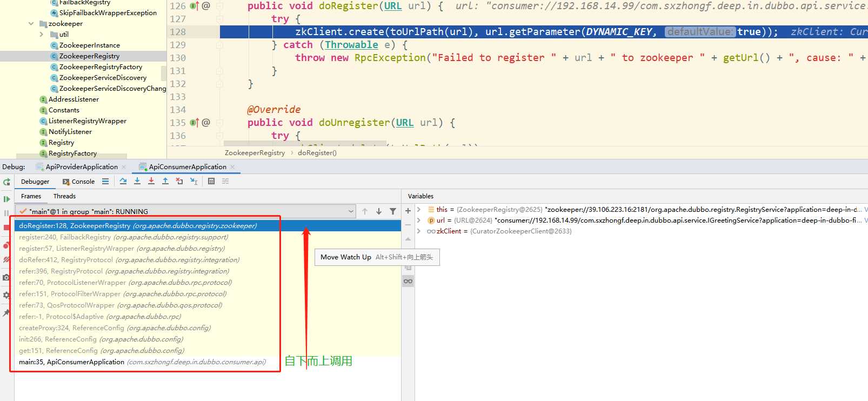Expand the 'url' variable node
Image resolution: width=868 pixels, height=401 pixels.
click(419, 220)
